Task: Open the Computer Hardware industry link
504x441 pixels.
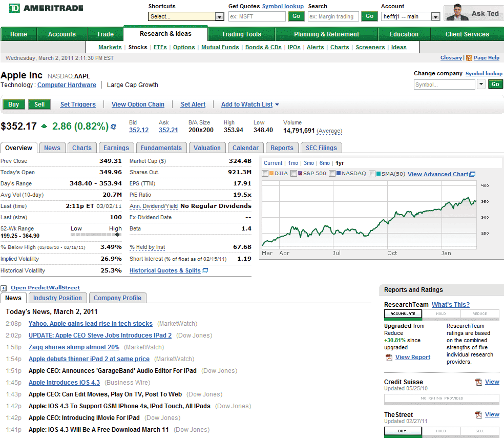Action: 67,85
